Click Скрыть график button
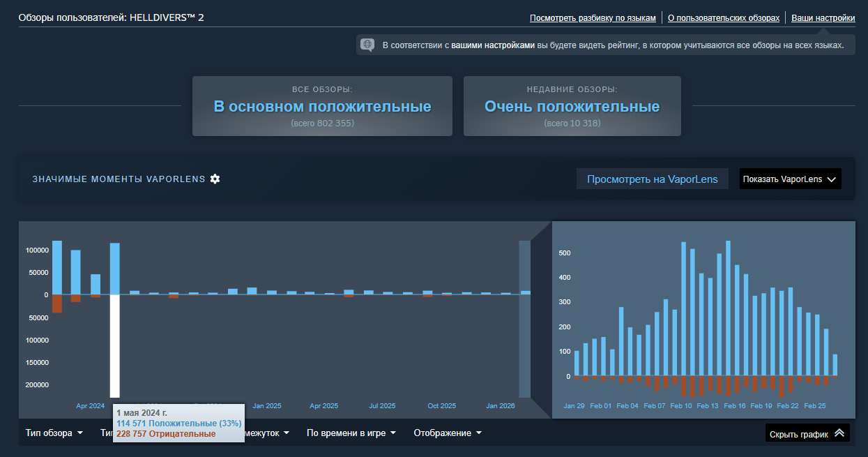The image size is (868, 457). (x=807, y=433)
